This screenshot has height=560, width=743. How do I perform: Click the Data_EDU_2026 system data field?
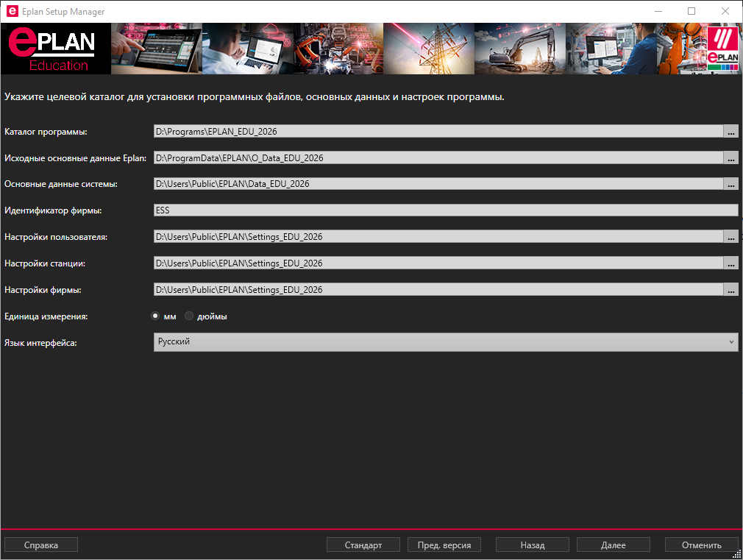[x=438, y=184]
